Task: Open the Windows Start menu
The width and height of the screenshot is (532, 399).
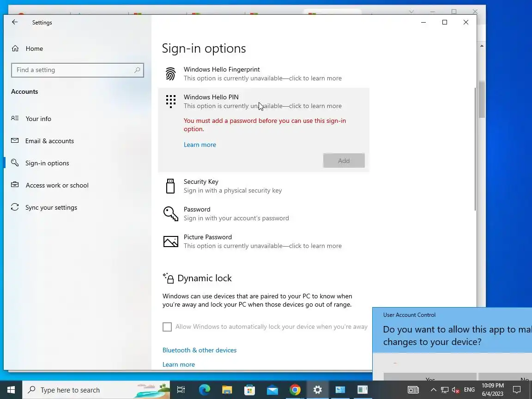Action: [x=11, y=390]
